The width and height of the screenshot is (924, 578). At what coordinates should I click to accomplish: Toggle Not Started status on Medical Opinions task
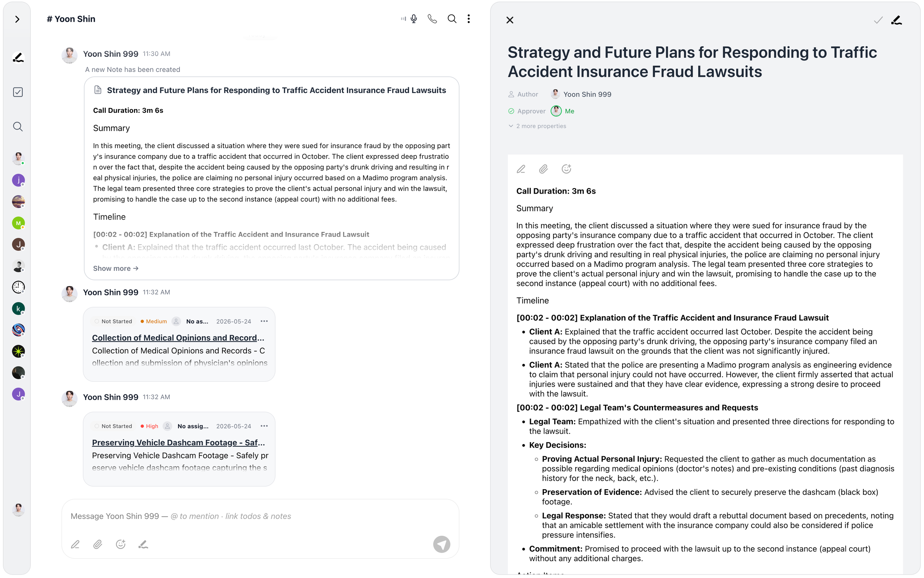pyautogui.click(x=113, y=321)
